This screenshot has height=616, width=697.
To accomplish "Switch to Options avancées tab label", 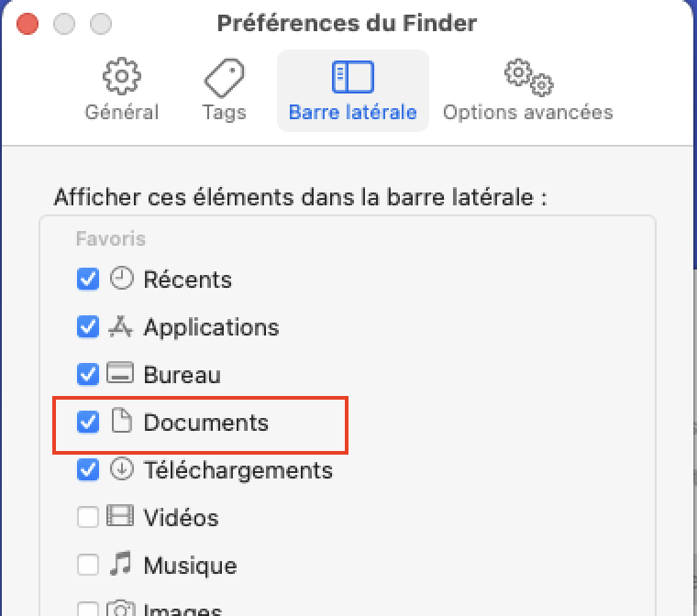I will 528,113.
